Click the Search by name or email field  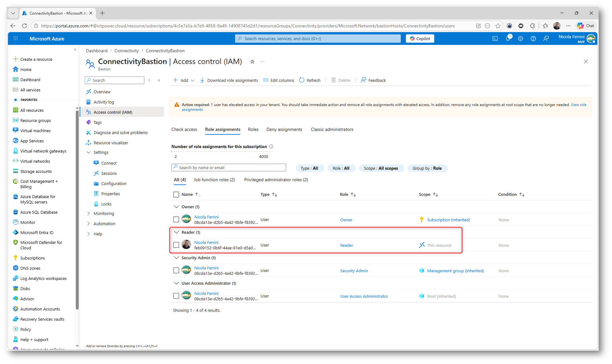coord(229,168)
